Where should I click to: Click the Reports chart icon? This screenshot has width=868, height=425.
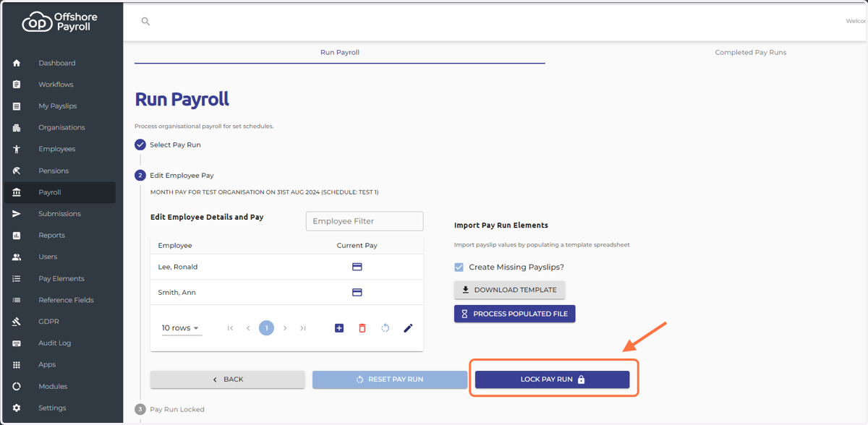click(x=17, y=236)
